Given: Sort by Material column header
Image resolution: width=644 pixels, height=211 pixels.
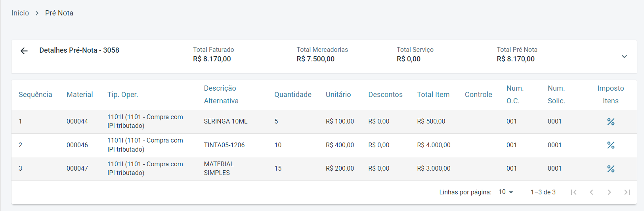Looking at the screenshot, I should click(x=80, y=95).
